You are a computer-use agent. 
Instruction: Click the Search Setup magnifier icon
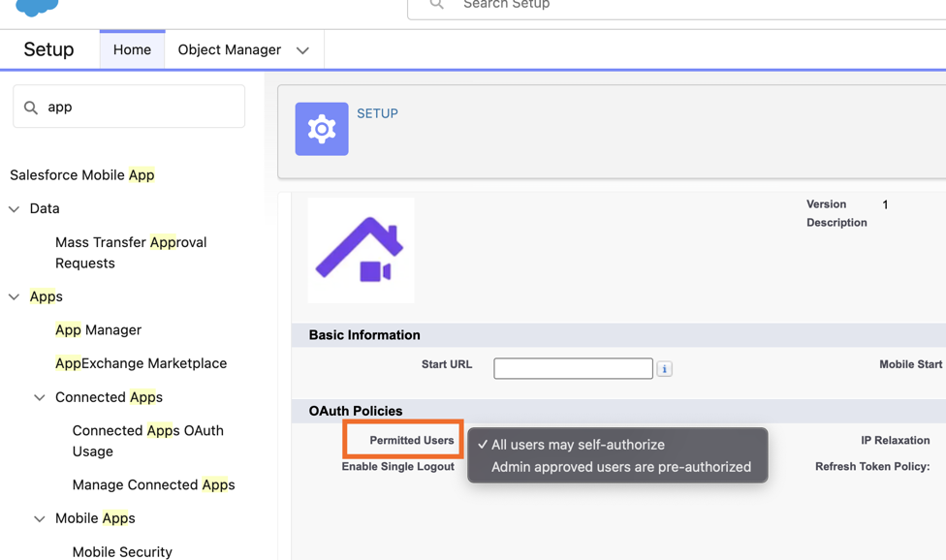coord(437,4)
